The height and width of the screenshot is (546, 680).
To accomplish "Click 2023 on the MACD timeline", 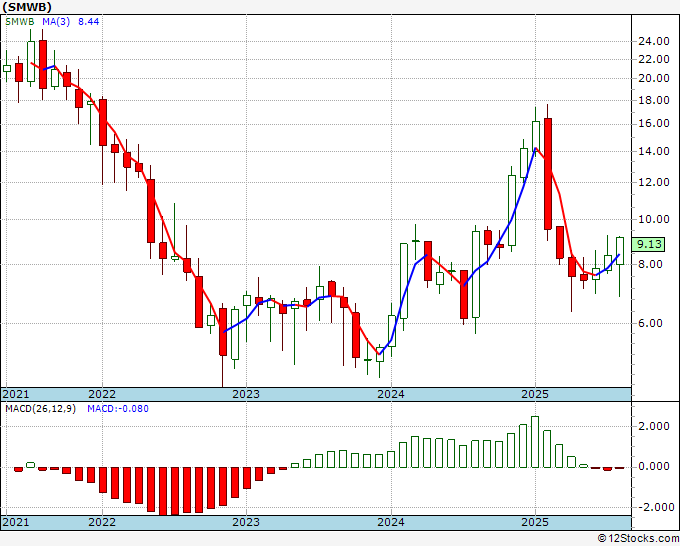I will [246, 522].
